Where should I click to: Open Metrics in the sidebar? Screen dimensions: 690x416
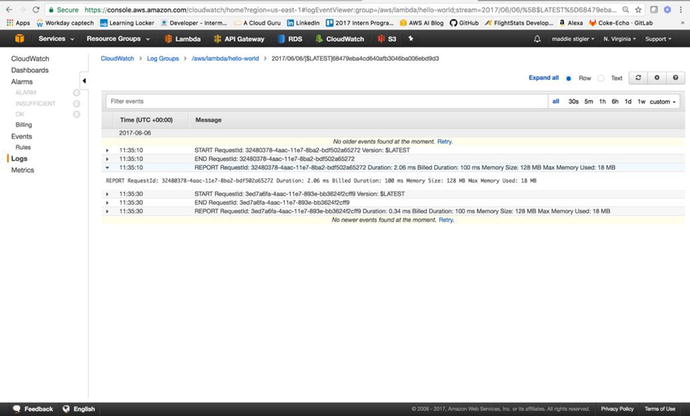click(x=22, y=170)
